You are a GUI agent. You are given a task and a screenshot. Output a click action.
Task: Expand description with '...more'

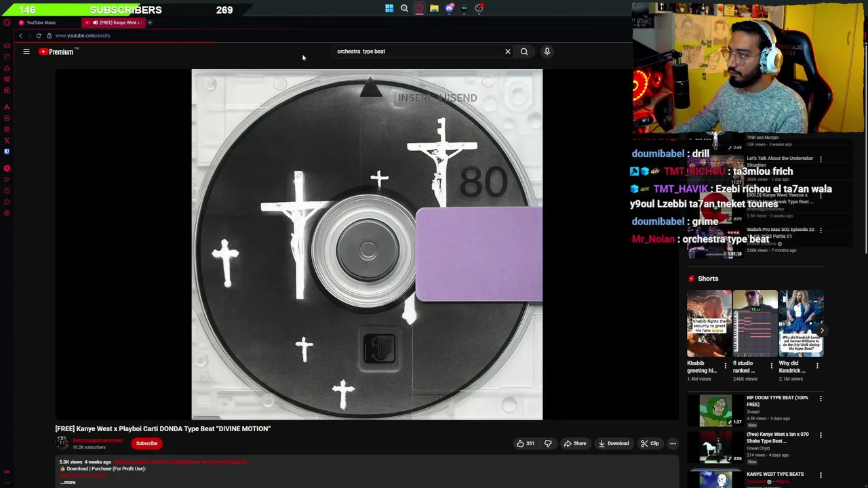pos(69,482)
